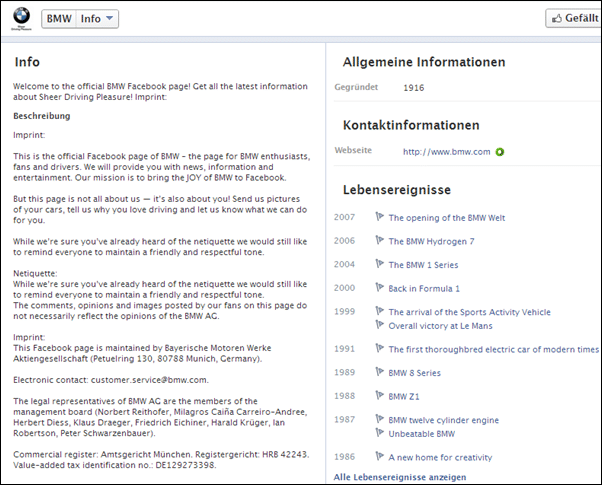Click flag icon beside BMW Z1
This screenshot has width=602, height=485.
[379, 395]
